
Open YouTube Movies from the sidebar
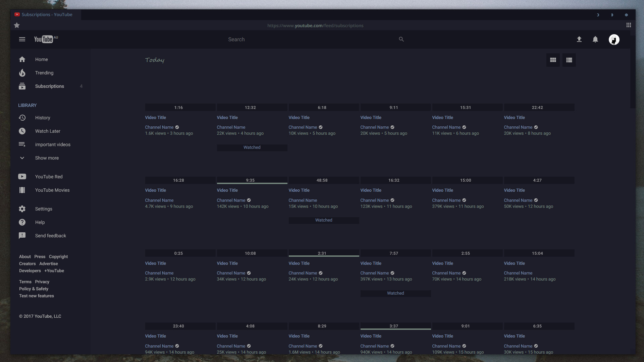[x=52, y=190]
